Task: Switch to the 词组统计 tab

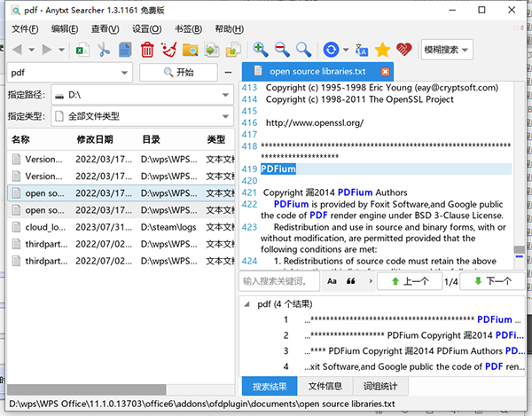Action: pos(380,386)
